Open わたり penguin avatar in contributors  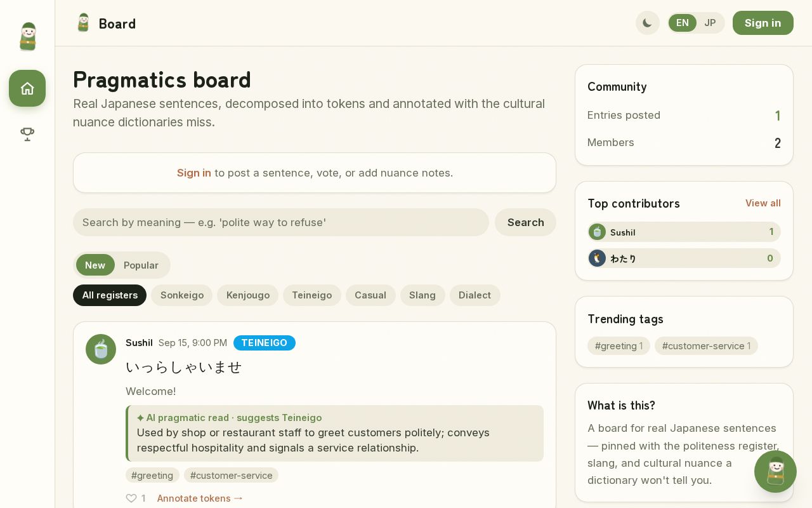[x=597, y=258]
